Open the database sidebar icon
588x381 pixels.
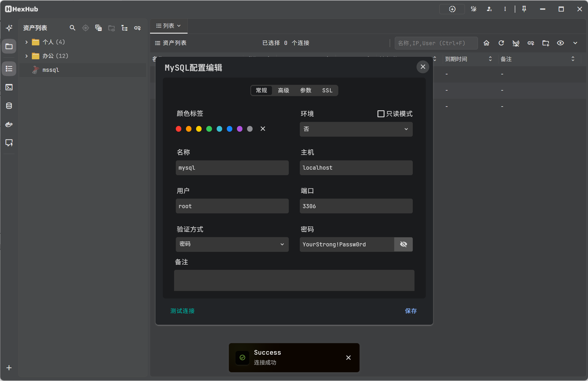9,106
